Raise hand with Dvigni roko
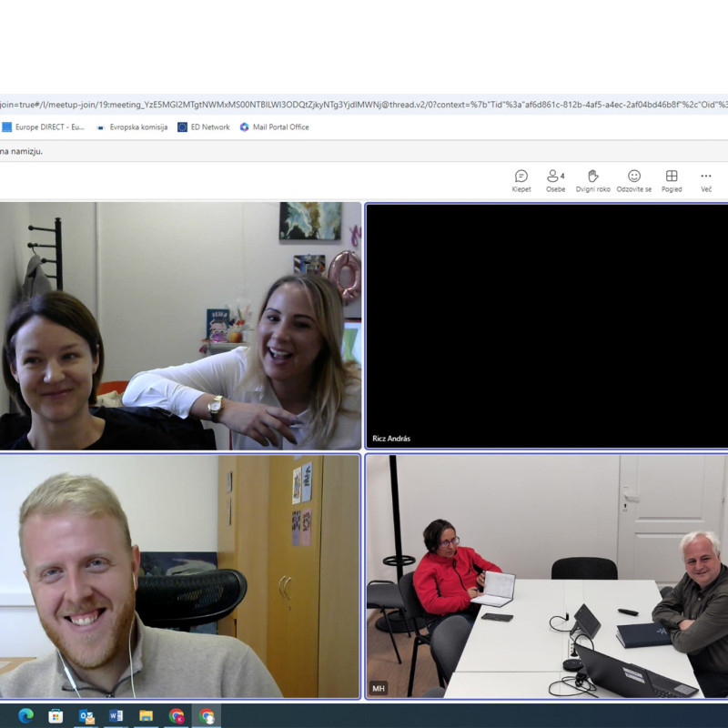This screenshot has height=728, width=728. [592, 180]
